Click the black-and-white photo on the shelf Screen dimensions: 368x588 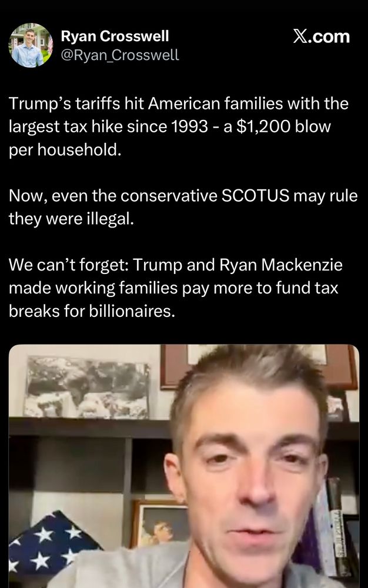click(x=87, y=387)
